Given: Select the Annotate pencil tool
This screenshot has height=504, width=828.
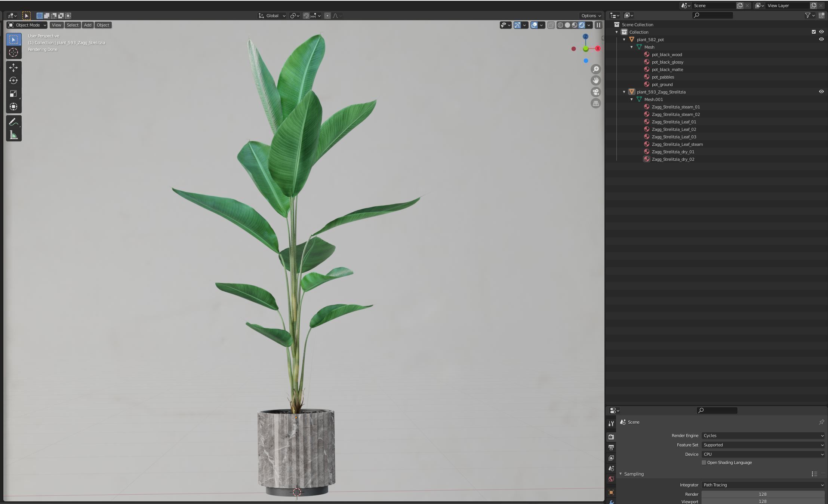Looking at the screenshot, I should 13,122.
